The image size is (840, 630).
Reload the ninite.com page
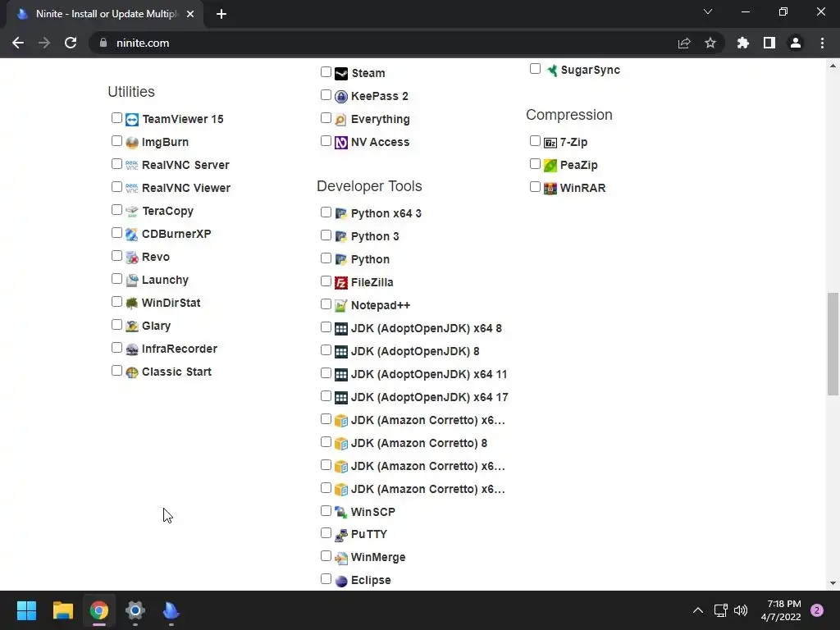[x=71, y=43]
